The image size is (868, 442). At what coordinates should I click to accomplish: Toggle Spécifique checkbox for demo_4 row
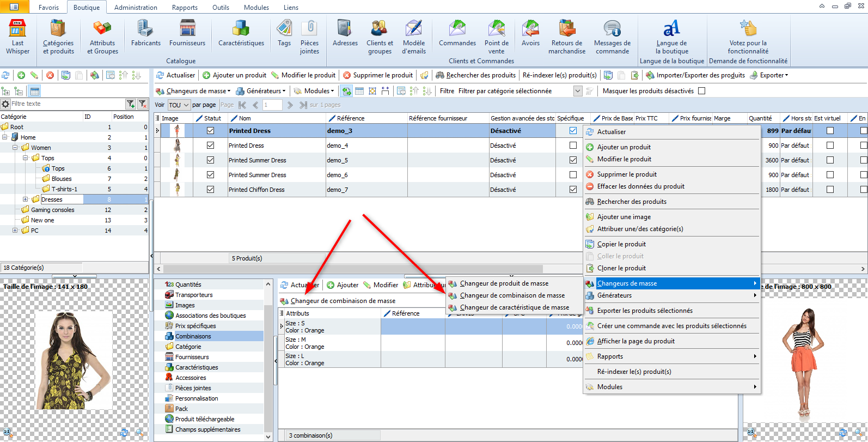click(573, 146)
